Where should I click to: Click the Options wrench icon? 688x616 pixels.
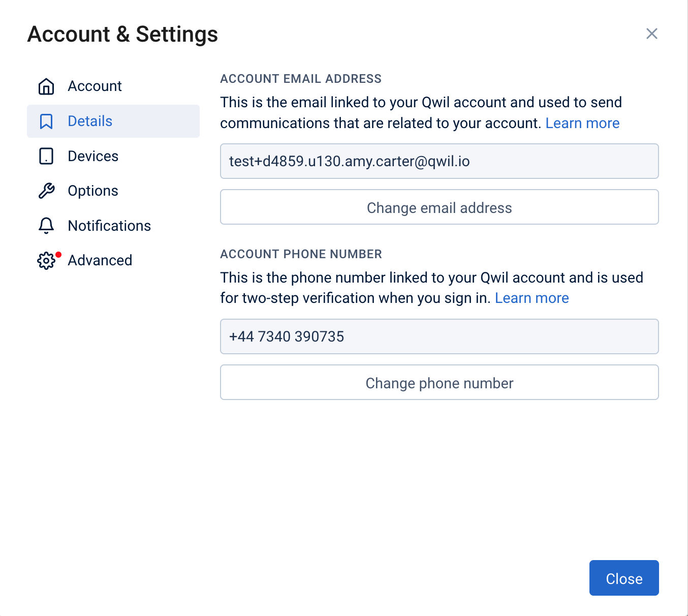tap(46, 191)
